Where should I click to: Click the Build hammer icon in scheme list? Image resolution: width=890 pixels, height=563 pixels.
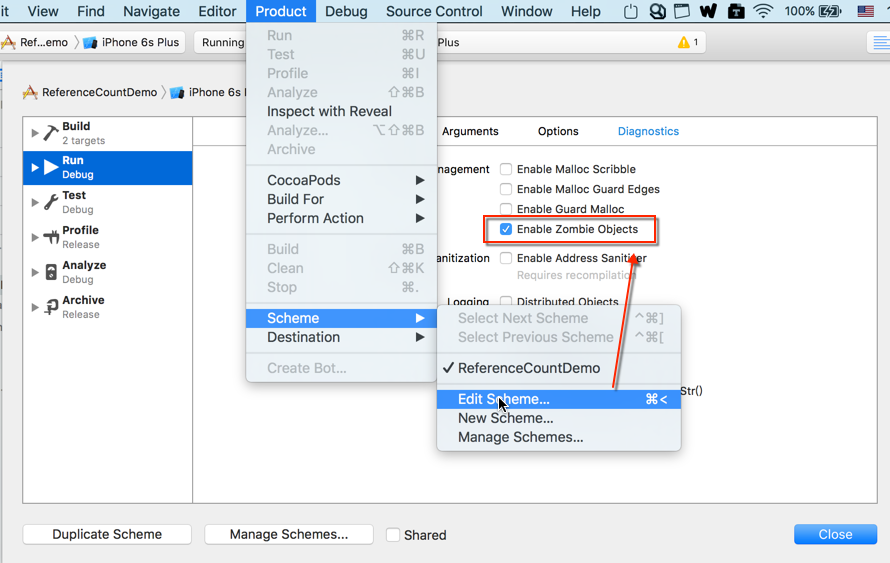pos(51,133)
